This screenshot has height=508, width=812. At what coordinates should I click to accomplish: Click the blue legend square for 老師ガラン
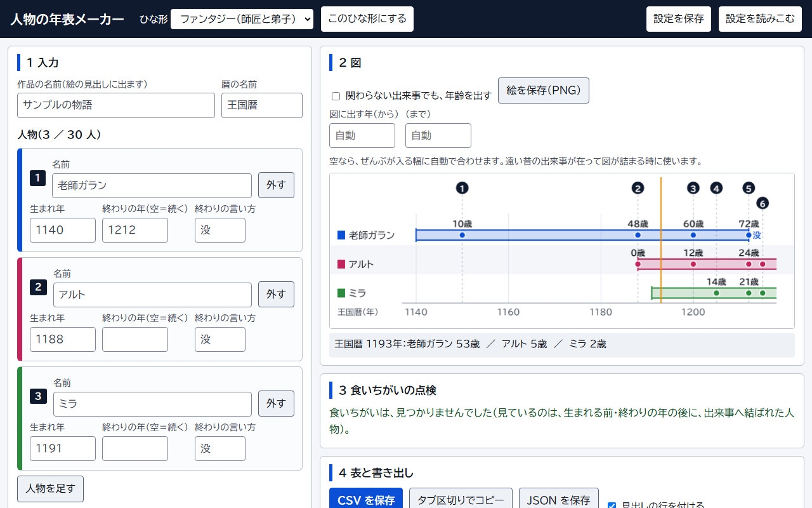point(341,235)
